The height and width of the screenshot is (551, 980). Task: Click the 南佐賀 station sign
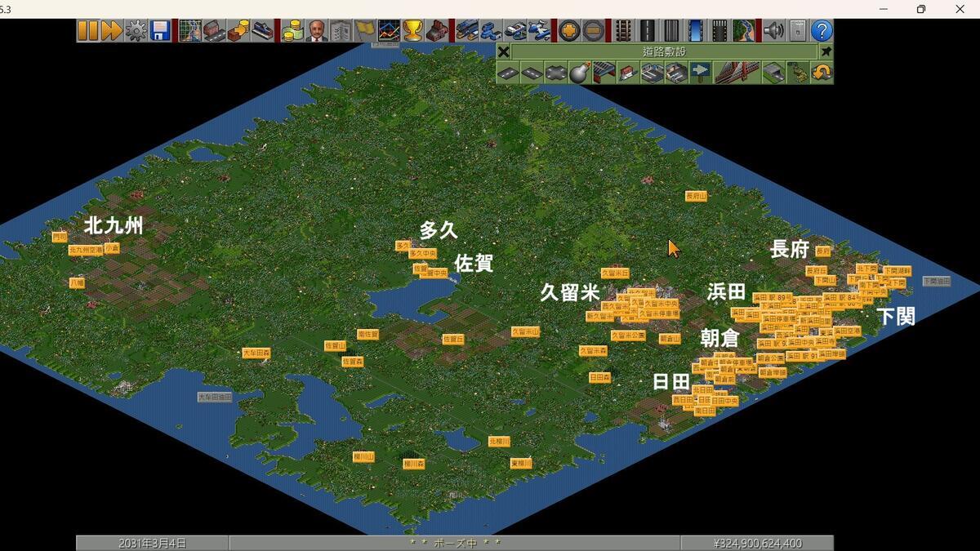coord(368,334)
